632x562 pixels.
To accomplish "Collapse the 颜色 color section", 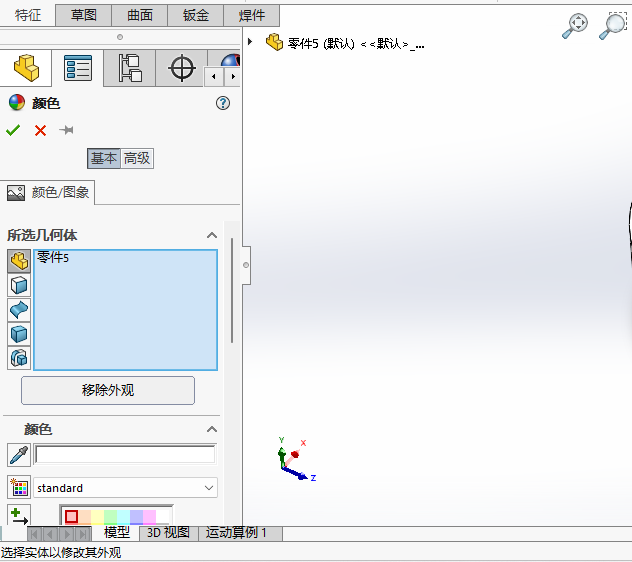I will click(212, 429).
